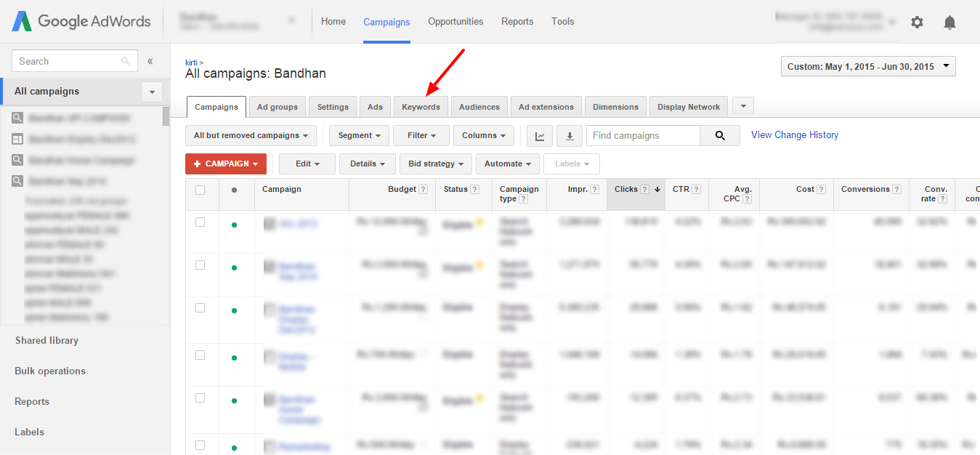Viewport: 980px width, 455px height.
Task: Open the Details dropdown
Action: (368, 164)
